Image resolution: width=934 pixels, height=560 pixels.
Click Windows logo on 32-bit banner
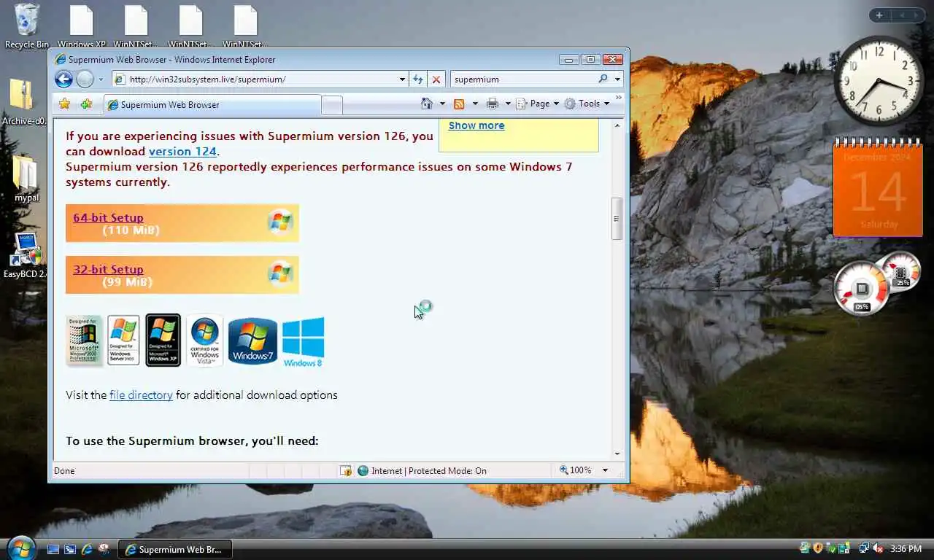click(280, 273)
